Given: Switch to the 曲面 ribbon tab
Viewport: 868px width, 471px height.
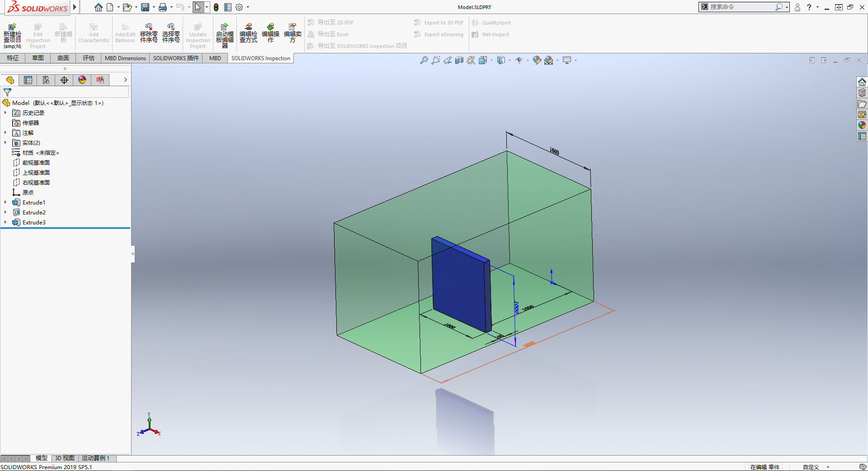Looking at the screenshot, I should click(63, 58).
